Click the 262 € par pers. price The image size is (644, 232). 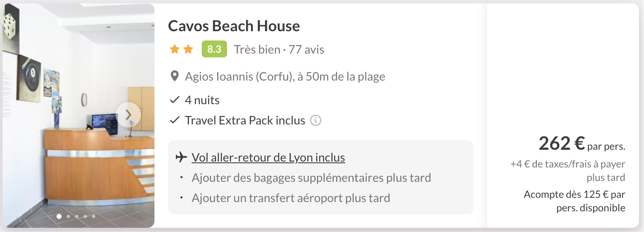tap(582, 144)
